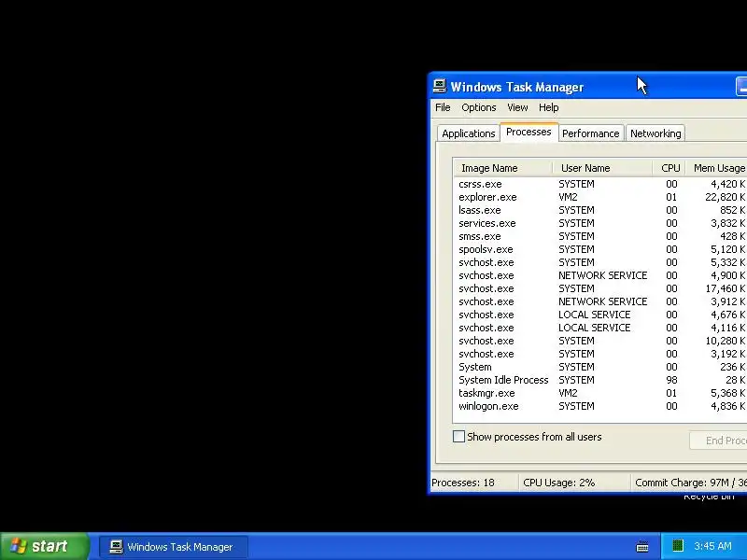Click Commit Charge status bar entry
Viewport: 747px width, 560px height.
689,483
